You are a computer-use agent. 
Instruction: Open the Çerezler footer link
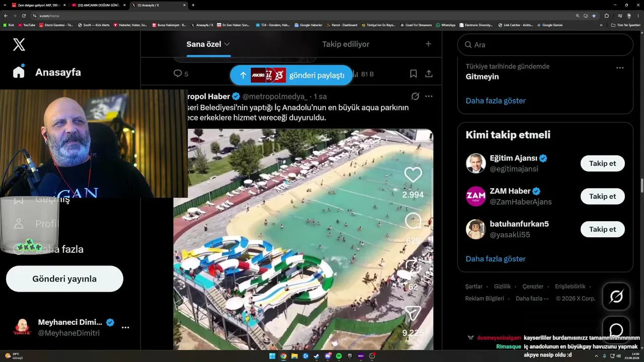(533, 287)
